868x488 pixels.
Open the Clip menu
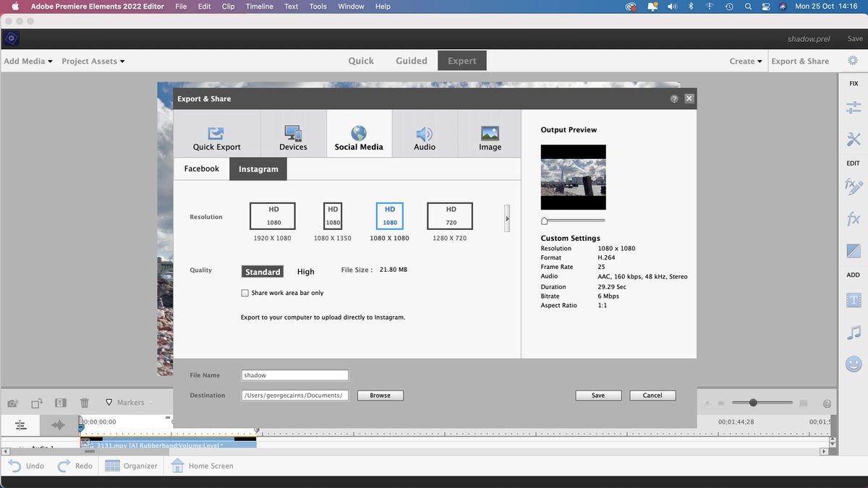[228, 7]
